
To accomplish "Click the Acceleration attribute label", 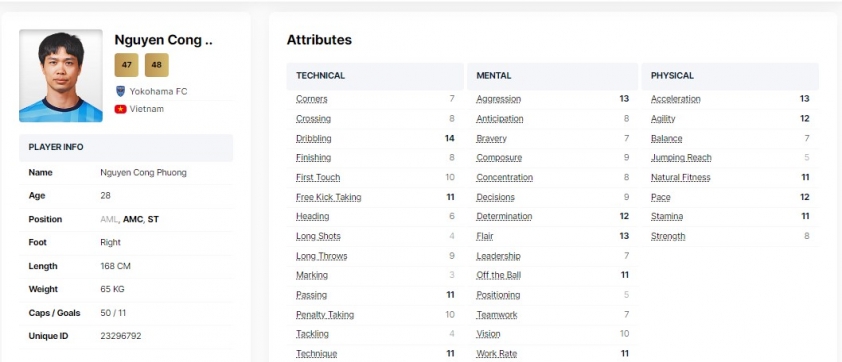I will (x=676, y=99).
